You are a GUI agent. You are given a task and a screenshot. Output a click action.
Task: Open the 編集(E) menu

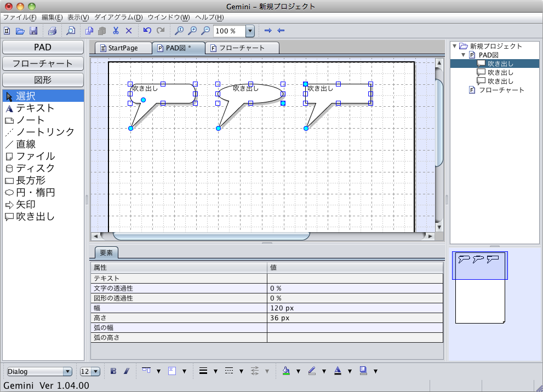[52, 18]
